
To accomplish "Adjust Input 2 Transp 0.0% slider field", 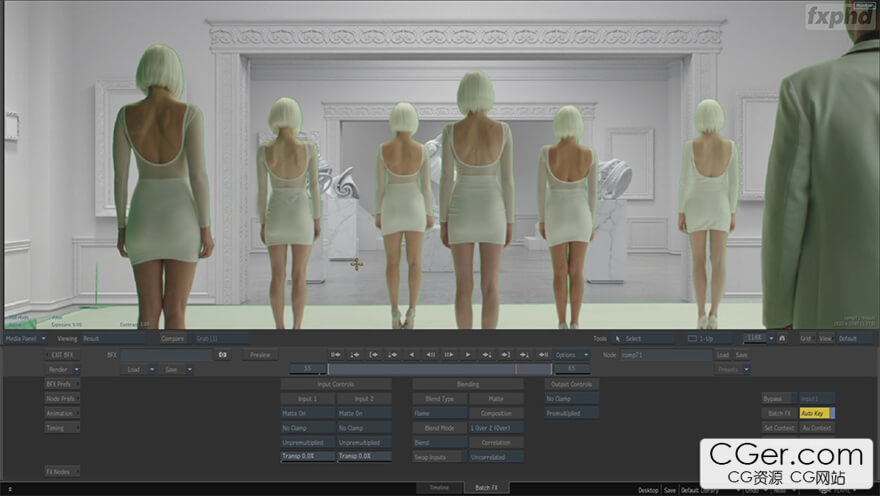I will tap(364, 456).
